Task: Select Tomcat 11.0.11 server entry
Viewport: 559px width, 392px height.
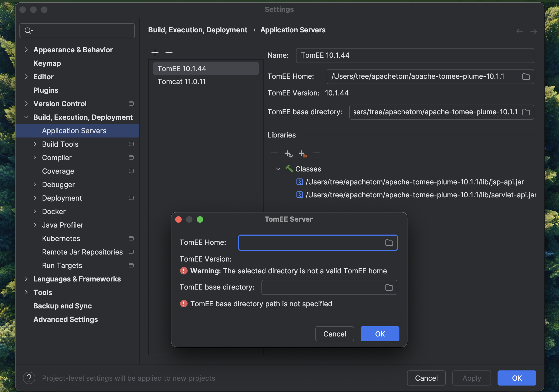Action: (x=181, y=82)
